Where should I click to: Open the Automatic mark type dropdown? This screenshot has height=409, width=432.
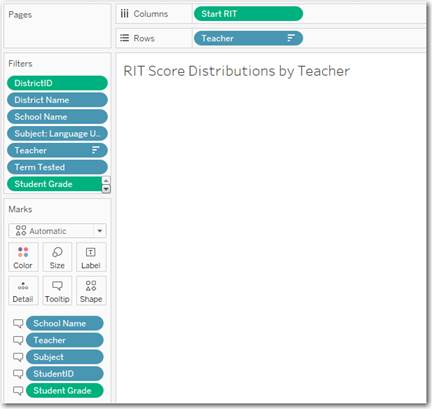99,231
